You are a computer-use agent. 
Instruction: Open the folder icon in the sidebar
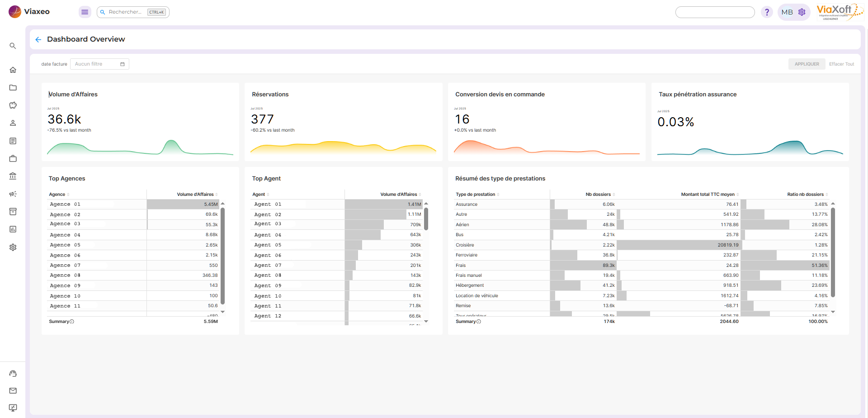[x=13, y=87]
